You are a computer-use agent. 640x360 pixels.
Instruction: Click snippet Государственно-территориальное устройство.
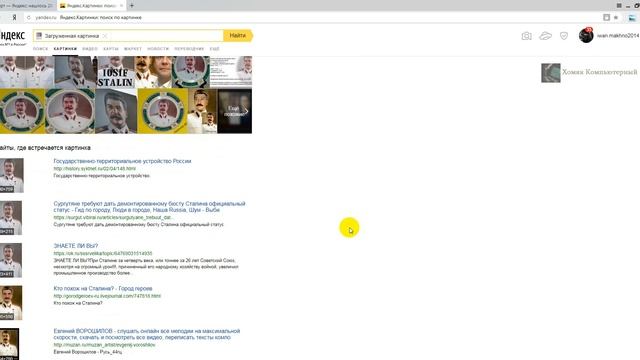102,176
